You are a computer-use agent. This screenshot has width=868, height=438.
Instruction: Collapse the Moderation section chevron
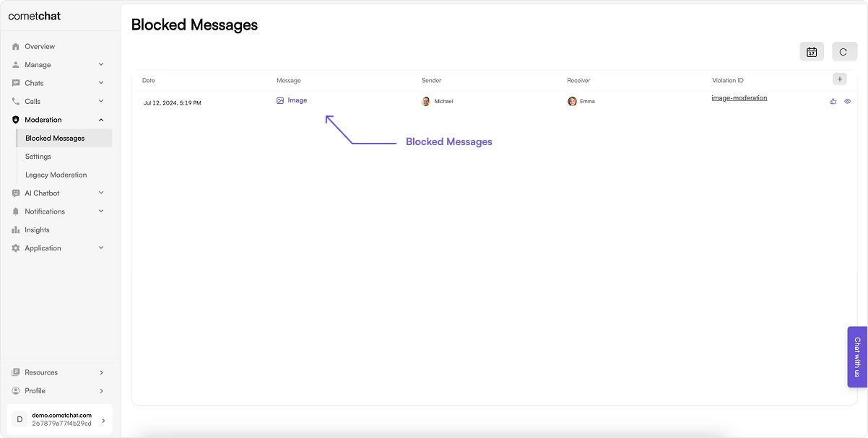pos(101,120)
